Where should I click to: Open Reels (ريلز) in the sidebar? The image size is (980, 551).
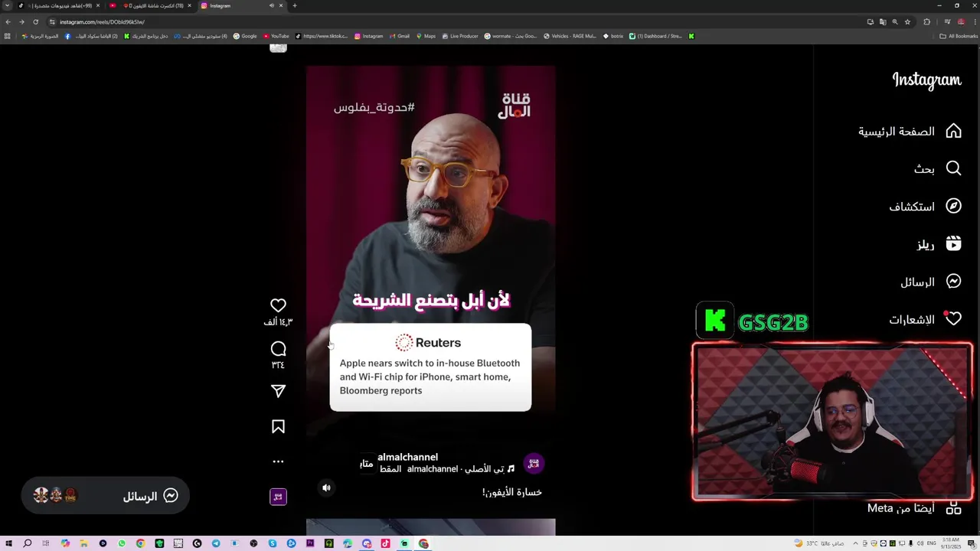pyautogui.click(x=939, y=244)
